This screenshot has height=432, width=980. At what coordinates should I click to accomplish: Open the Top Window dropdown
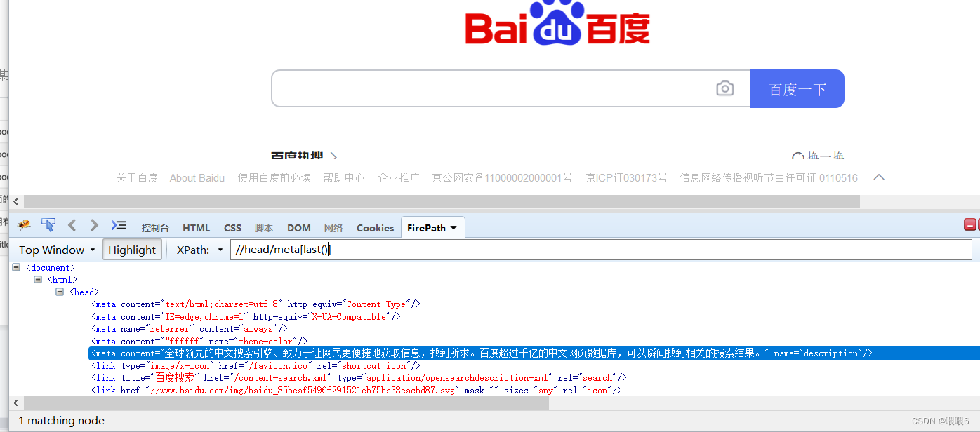tap(57, 250)
